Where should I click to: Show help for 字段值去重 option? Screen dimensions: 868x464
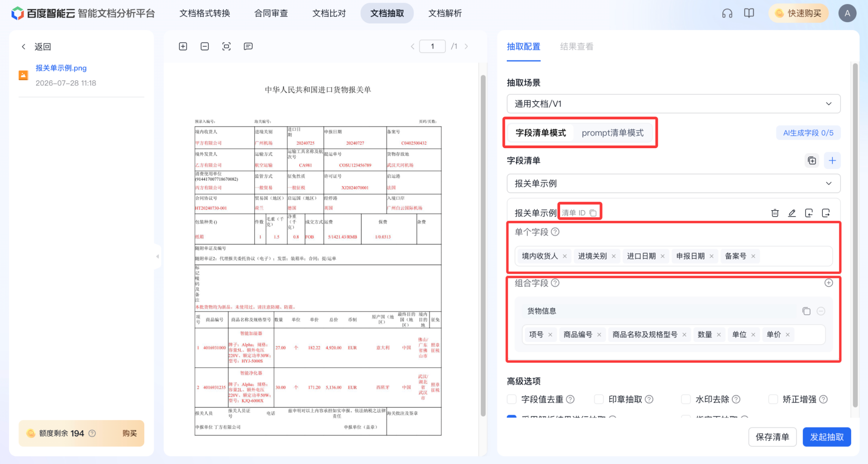(571, 399)
